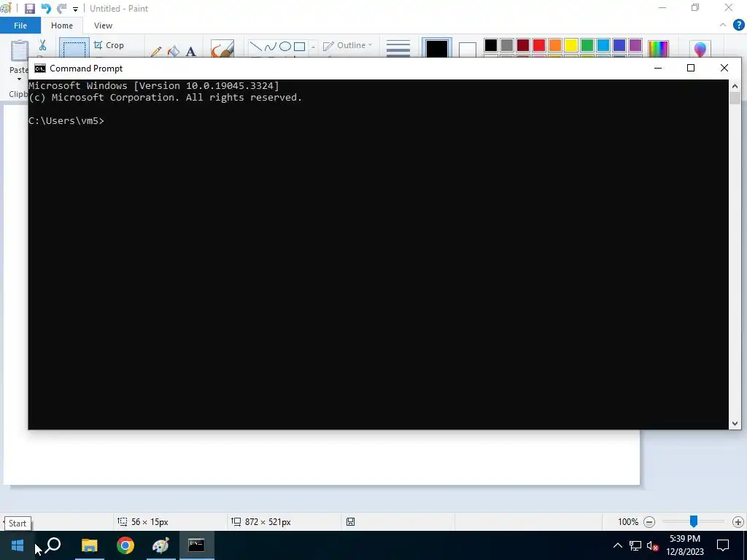The height and width of the screenshot is (560, 747).
Task: Pick indigo from the Paint color palette
Action: point(619,45)
